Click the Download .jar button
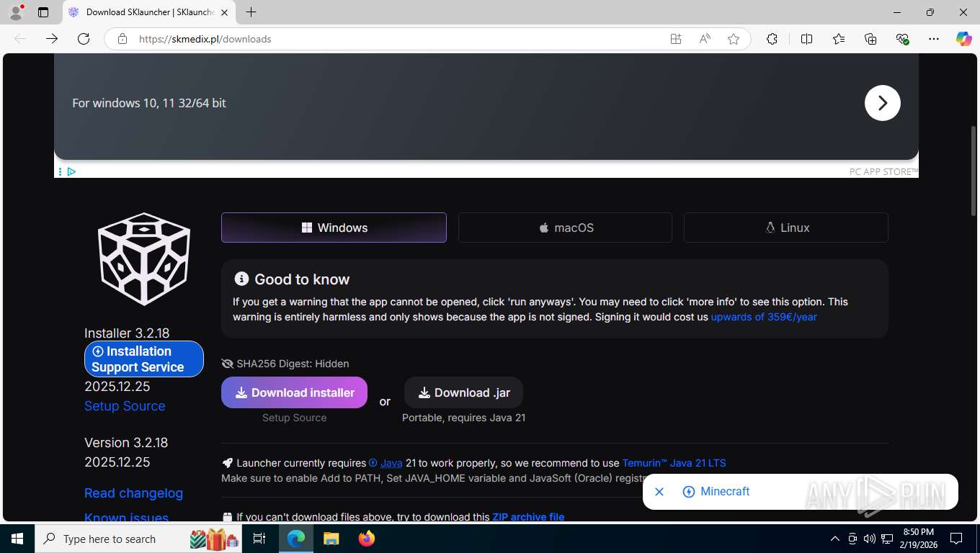The image size is (980, 553). pos(463,392)
